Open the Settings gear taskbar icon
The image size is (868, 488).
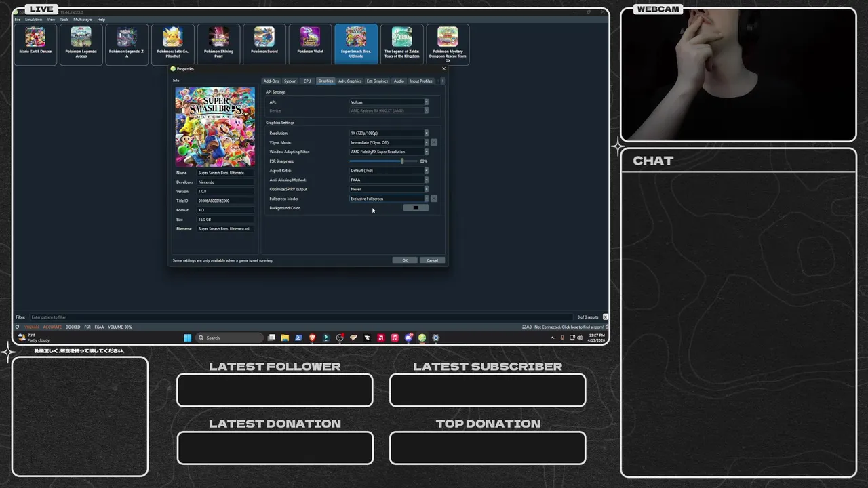(435, 338)
